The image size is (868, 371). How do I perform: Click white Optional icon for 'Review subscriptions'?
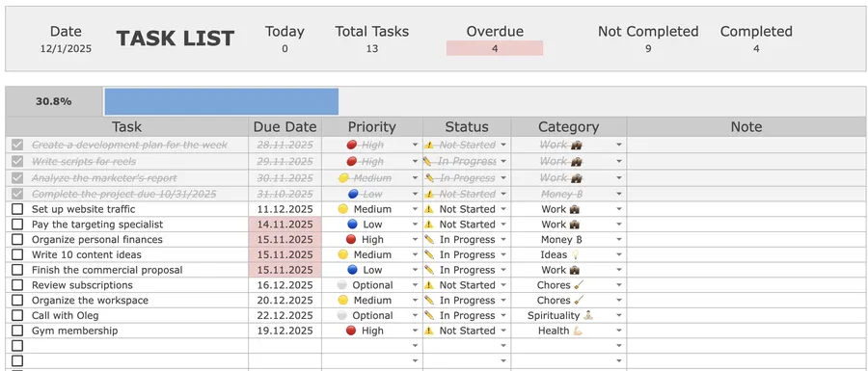342,285
